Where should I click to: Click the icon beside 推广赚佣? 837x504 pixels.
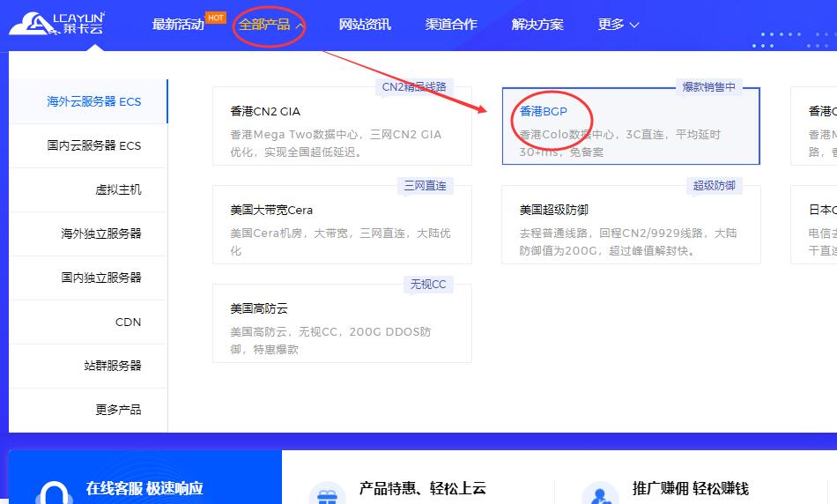point(600,493)
